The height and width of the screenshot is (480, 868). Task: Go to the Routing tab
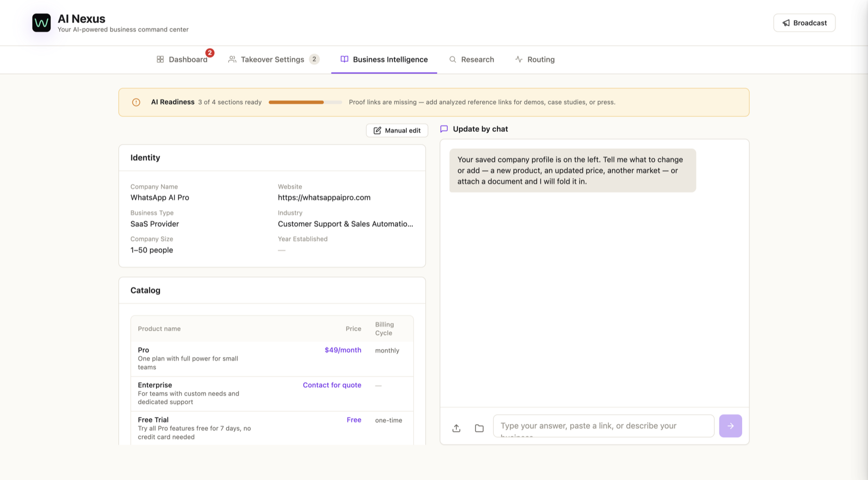pyautogui.click(x=535, y=60)
